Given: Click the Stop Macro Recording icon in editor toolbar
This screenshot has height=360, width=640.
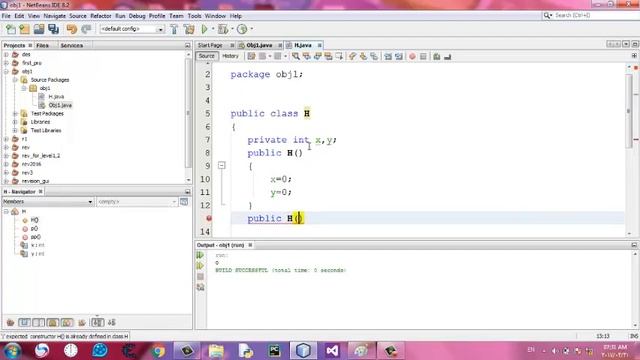Looking at the screenshot, I should click(423, 56).
